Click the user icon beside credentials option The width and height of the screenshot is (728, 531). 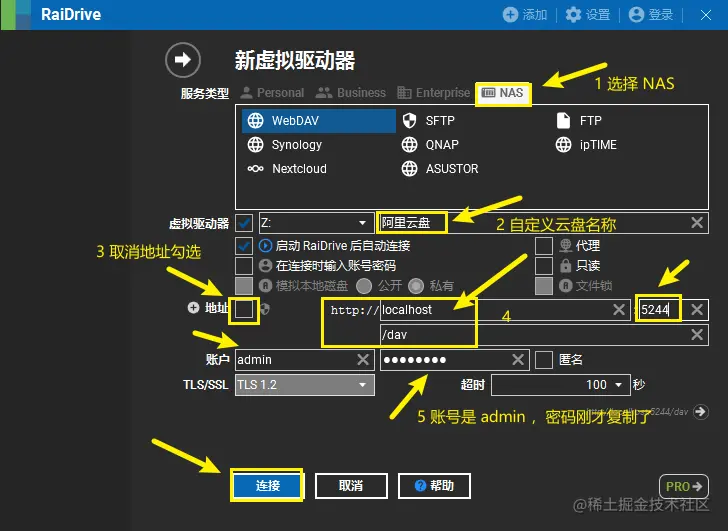(x=265, y=266)
